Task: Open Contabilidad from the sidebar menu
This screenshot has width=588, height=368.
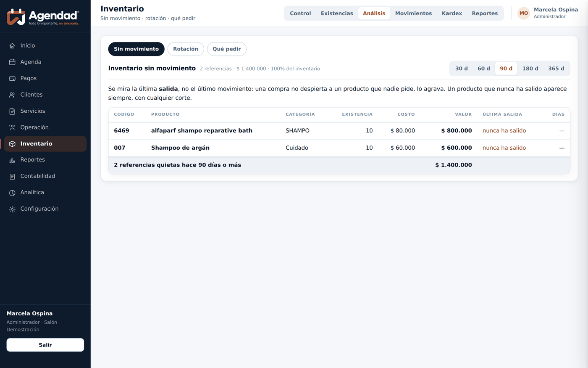Action: click(x=45, y=176)
